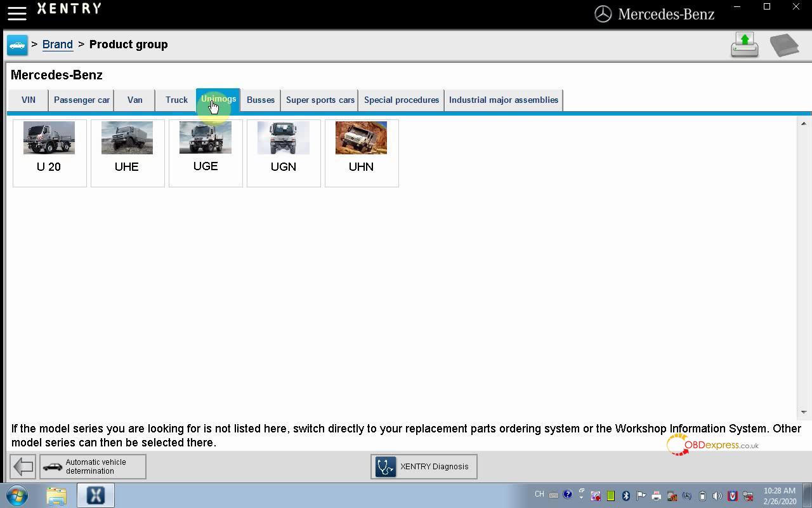This screenshot has width=812, height=508.
Task: Choose the UHE model series
Action: coord(128,153)
